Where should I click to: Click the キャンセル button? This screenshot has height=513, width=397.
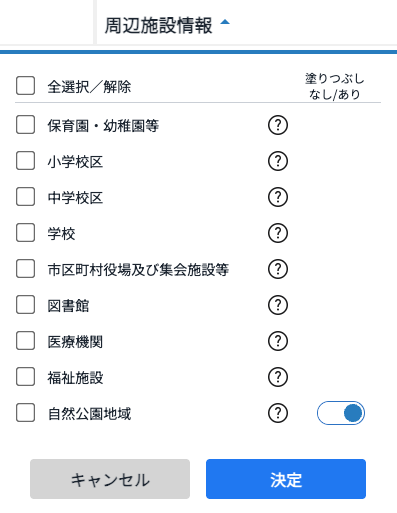point(110,479)
